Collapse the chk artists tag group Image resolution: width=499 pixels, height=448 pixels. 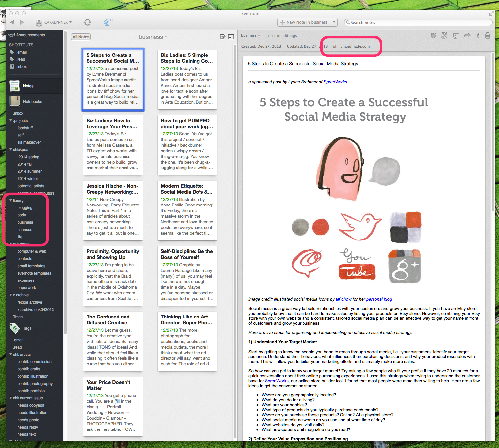(x=11, y=355)
